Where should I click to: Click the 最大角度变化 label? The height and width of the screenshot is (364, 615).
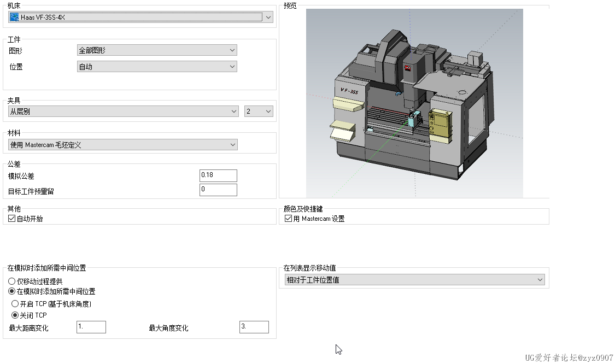[169, 328]
